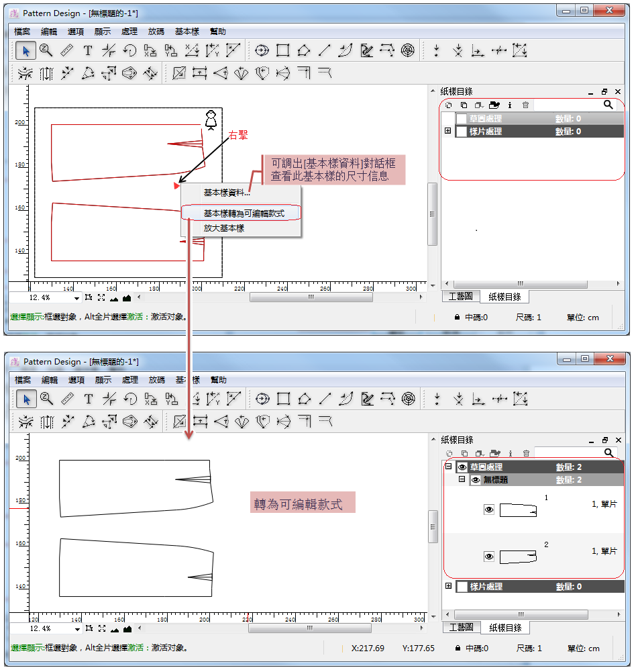The width and height of the screenshot is (638, 672).
Task: Select the magnifier zoom tool in lower window
Action: pyautogui.click(x=46, y=399)
